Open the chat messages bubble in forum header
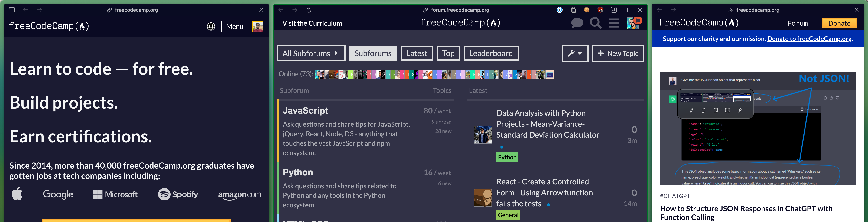 tap(577, 23)
